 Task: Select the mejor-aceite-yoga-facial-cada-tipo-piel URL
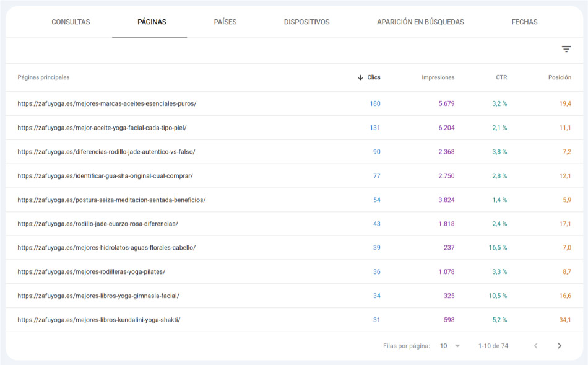click(102, 128)
